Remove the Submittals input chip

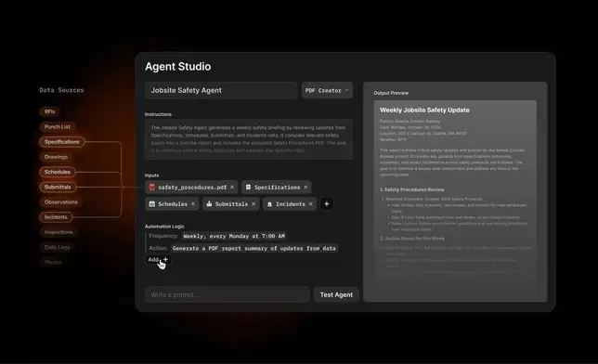coord(253,203)
